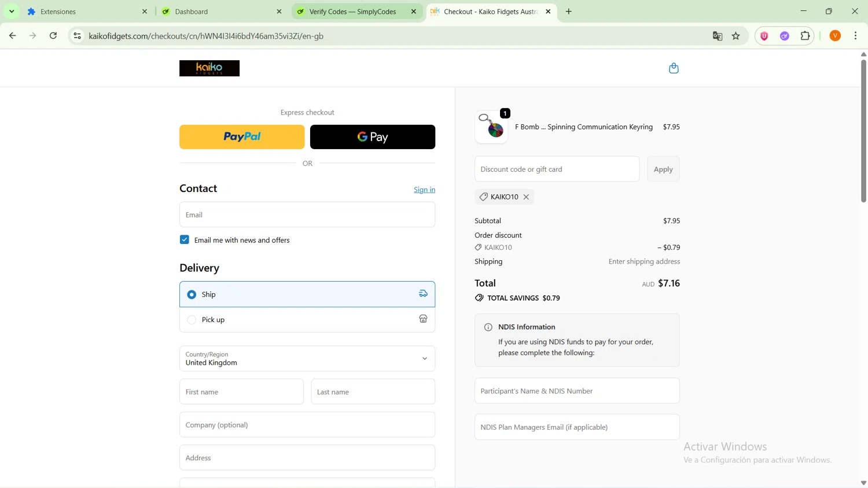Image resolution: width=868 pixels, height=488 pixels.
Task: Select the Ship delivery option
Action: pos(307,294)
